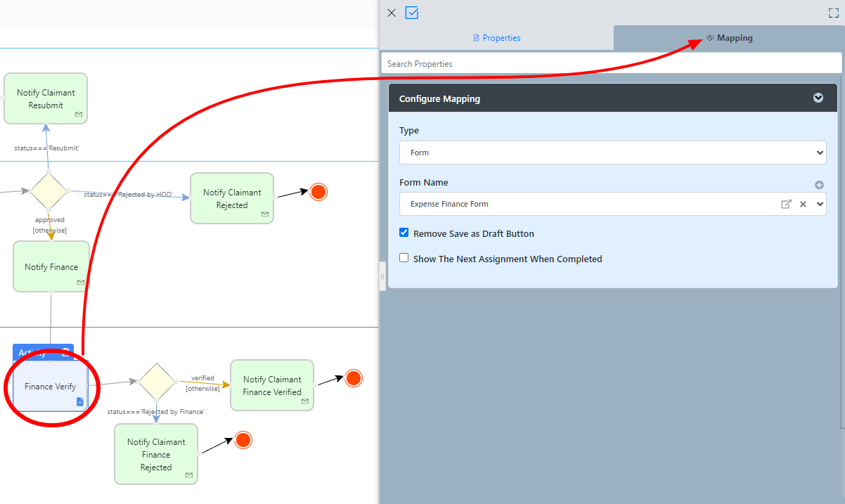Select the Mapping tab

point(729,38)
